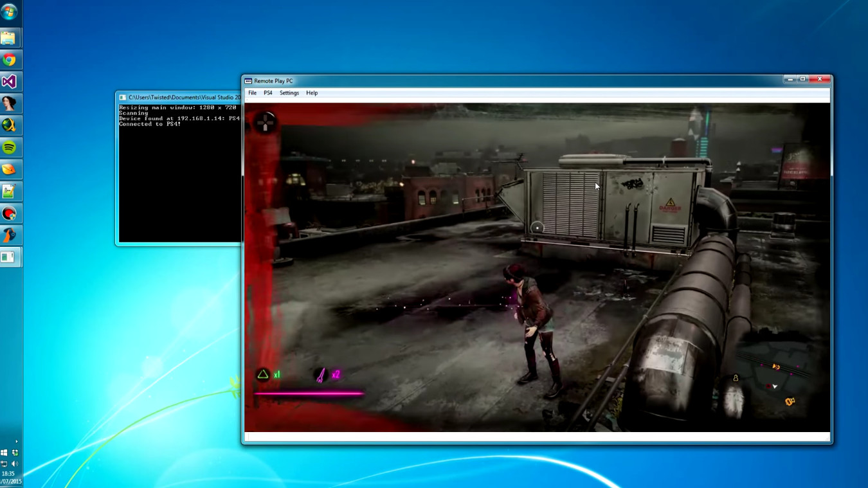
Task: Open the Help menu
Action: coord(312,93)
